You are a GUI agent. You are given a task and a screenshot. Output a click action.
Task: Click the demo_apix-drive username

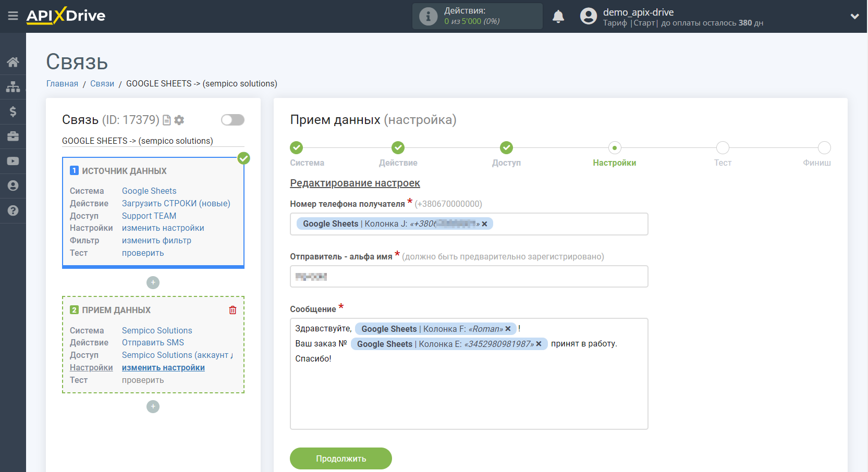click(x=638, y=12)
